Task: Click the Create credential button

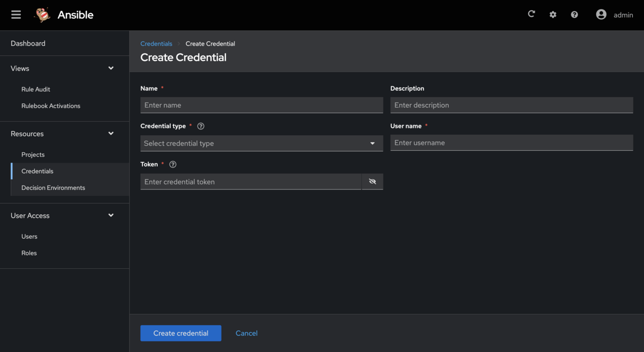Action: pyautogui.click(x=180, y=333)
